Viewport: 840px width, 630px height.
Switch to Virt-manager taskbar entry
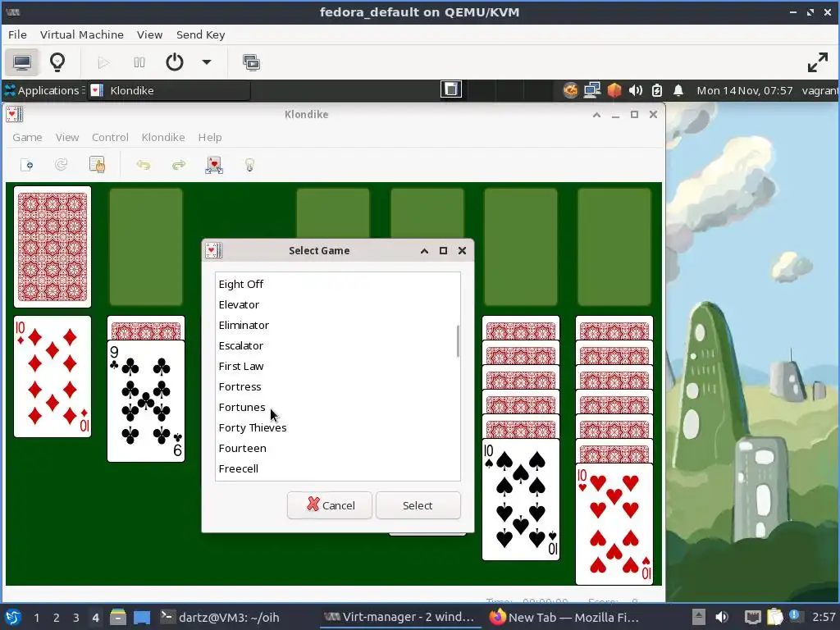400,617
